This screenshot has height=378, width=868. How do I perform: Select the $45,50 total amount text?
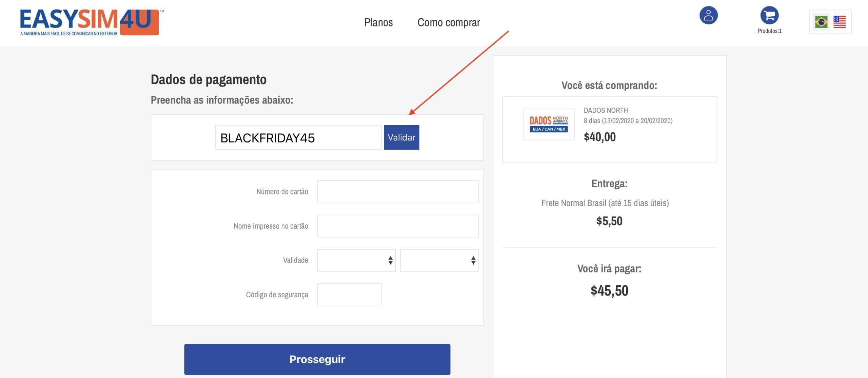609,291
